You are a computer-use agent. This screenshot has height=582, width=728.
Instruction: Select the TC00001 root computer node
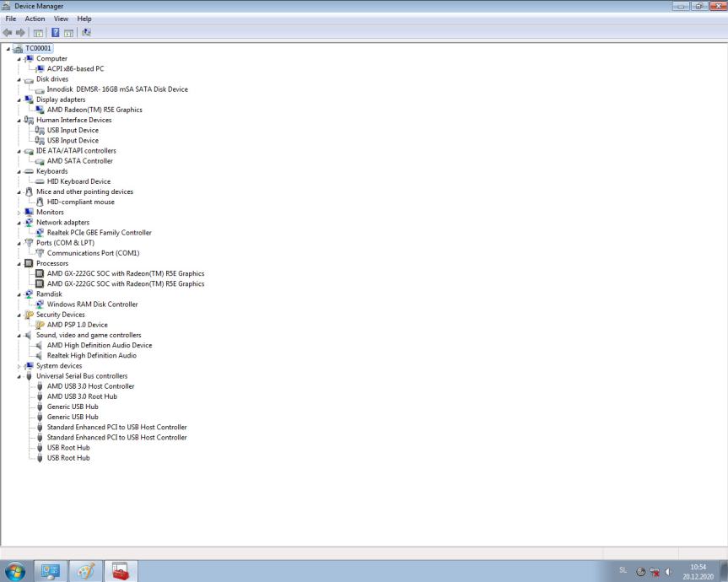pyautogui.click(x=39, y=48)
